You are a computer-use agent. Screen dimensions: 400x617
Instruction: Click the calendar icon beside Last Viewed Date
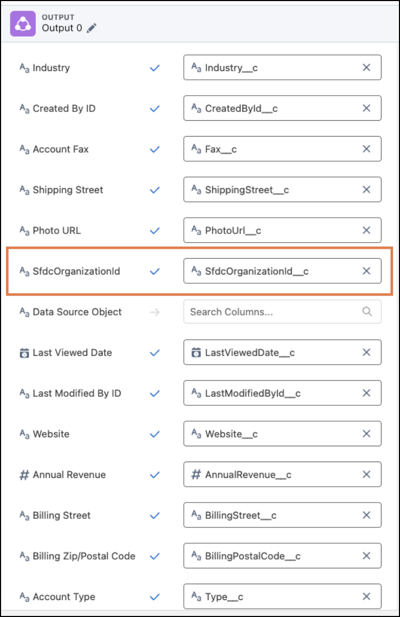tap(24, 353)
